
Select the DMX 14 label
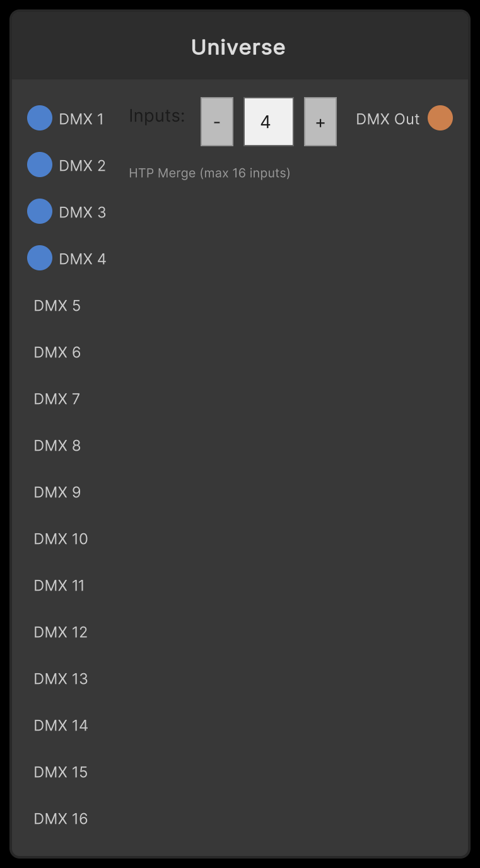(61, 726)
